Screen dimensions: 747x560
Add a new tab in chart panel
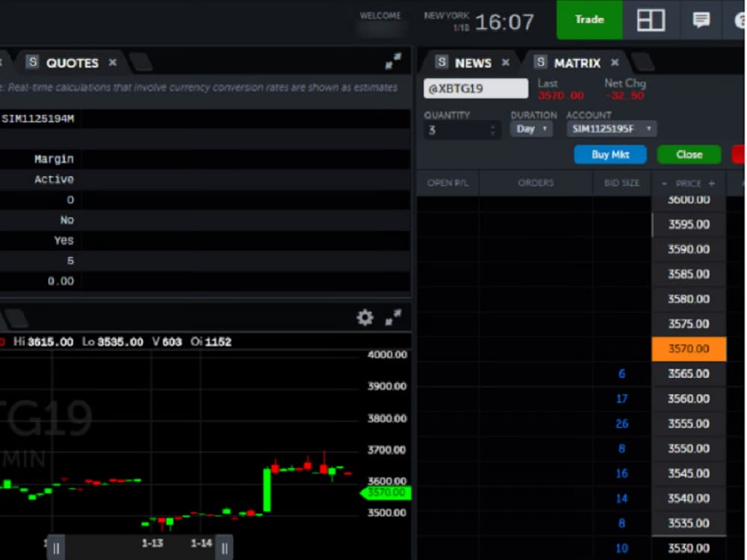[16, 318]
